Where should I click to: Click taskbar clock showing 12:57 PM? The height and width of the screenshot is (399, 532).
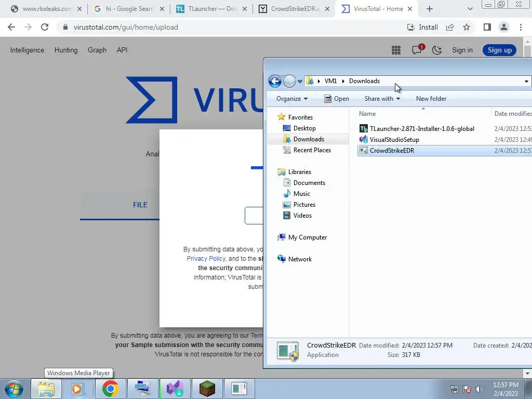[506, 389]
